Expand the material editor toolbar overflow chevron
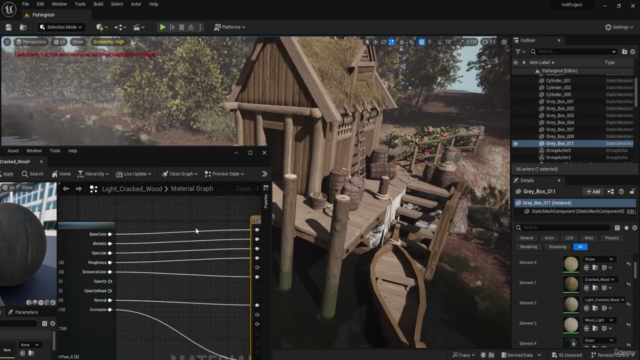 click(264, 174)
